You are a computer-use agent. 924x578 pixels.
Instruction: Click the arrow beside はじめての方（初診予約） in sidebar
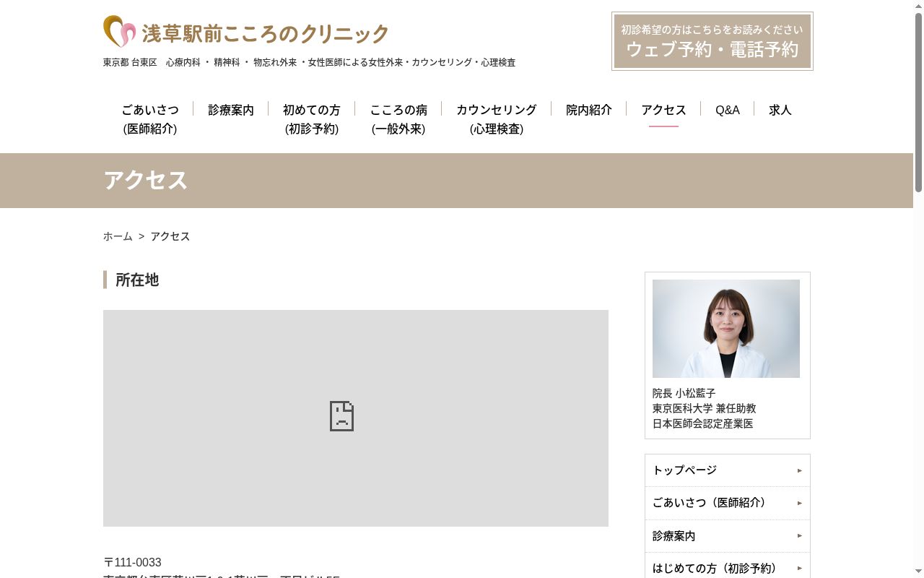(800, 568)
